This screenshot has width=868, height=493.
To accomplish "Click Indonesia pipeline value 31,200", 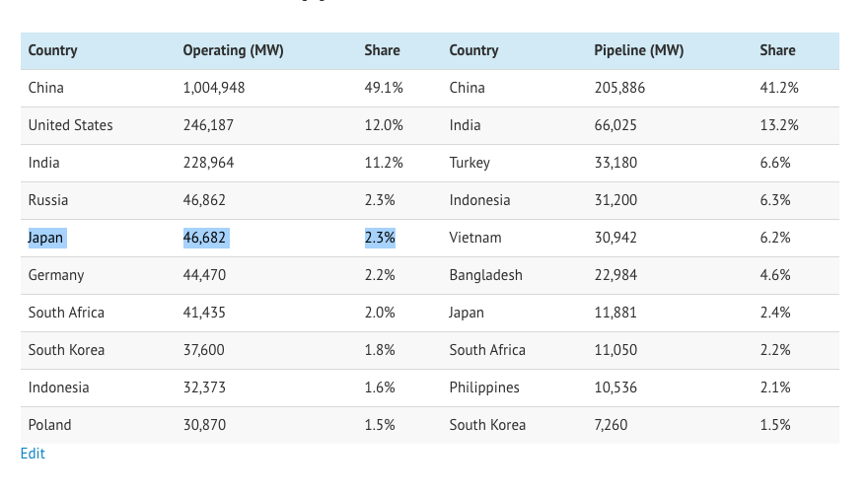I will [x=615, y=200].
